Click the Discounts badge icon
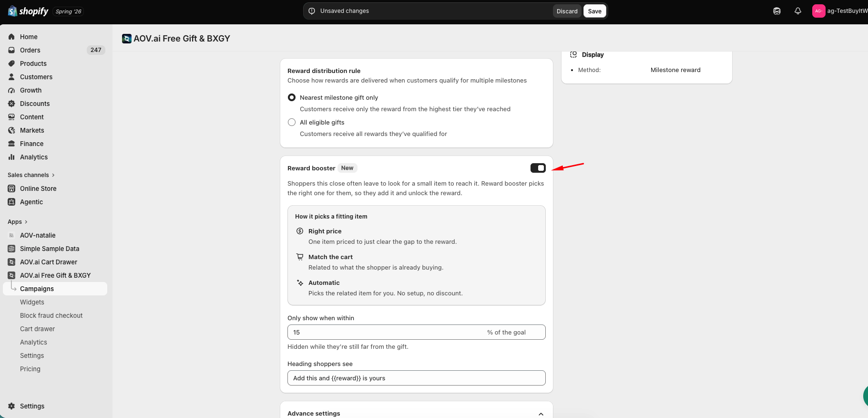The width and height of the screenshot is (868, 418). coord(11,104)
